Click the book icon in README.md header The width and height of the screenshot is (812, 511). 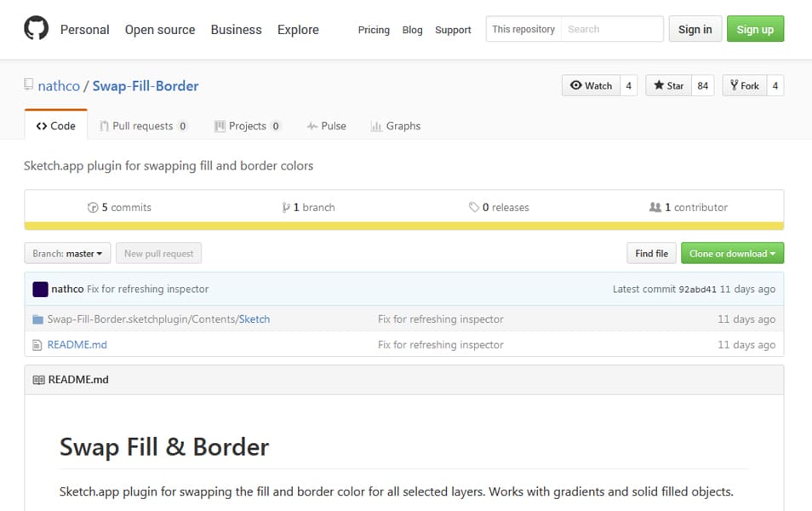(x=38, y=380)
